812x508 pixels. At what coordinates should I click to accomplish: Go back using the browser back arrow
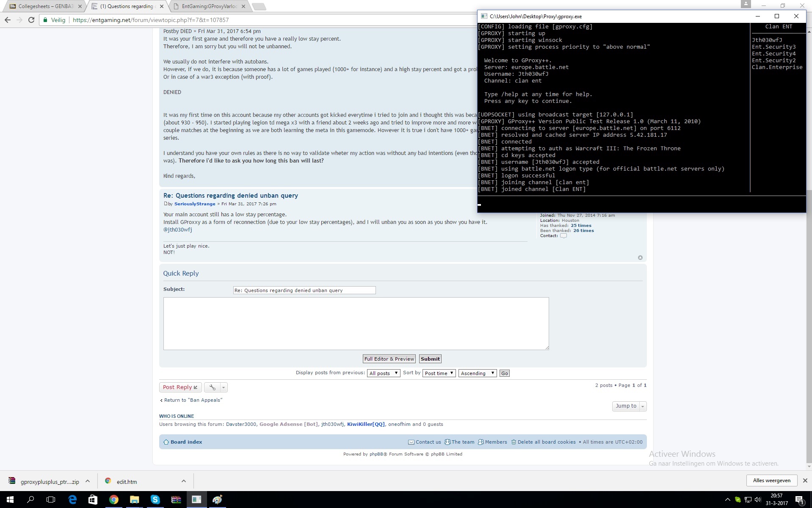click(8, 20)
